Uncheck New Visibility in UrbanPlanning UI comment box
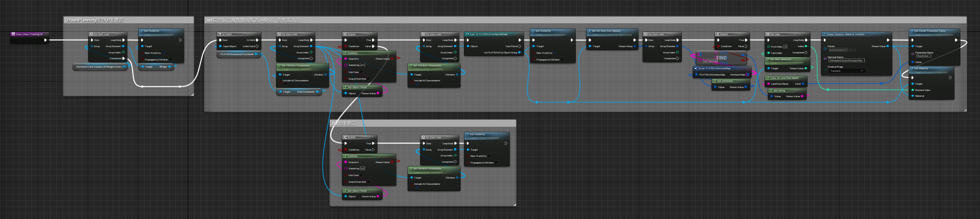 [x=164, y=53]
